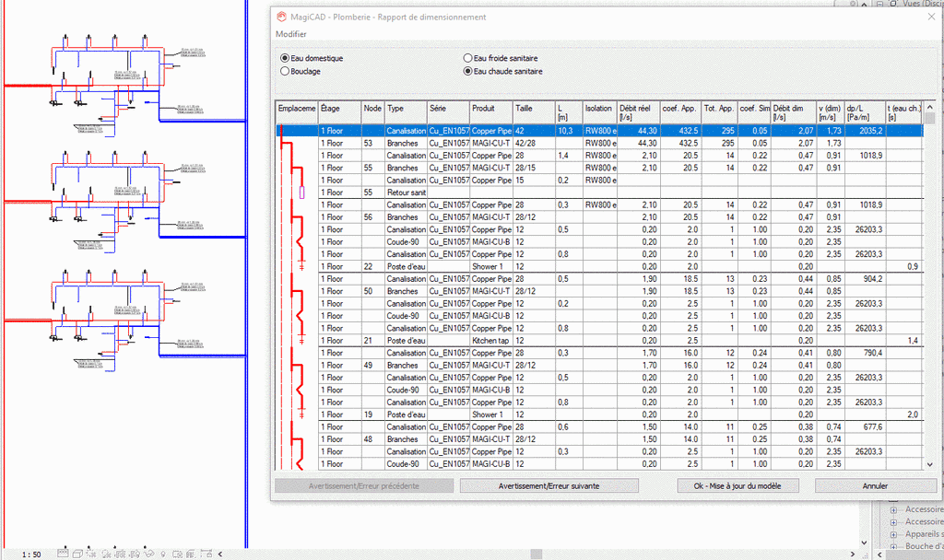The image size is (944, 560).
Task: Open Temporary Hide/Isolate glasses icon
Action: [148, 554]
